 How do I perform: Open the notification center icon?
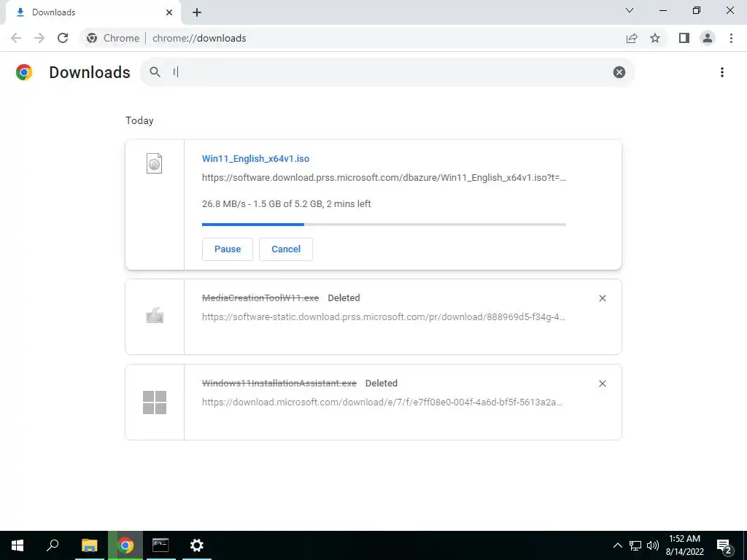[x=724, y=546]
